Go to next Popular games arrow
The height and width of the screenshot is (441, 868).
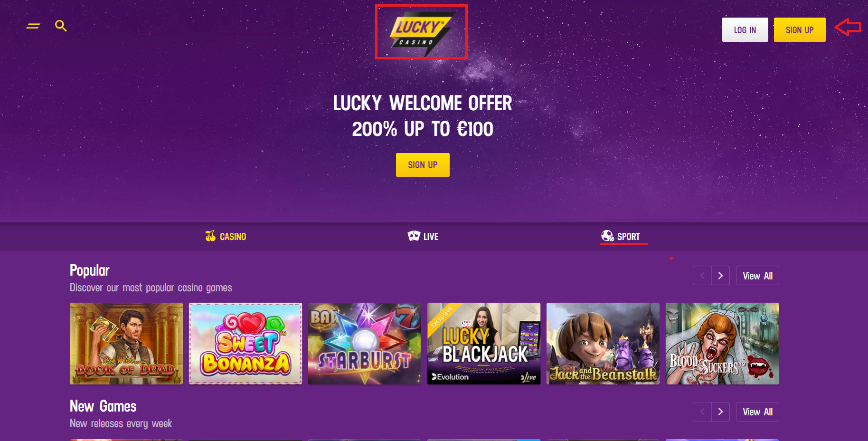coord(720,276)
